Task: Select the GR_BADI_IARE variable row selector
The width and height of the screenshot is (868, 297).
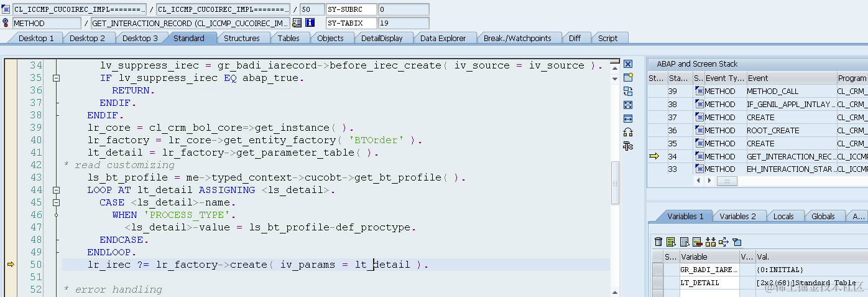Action: click(657, 270)
